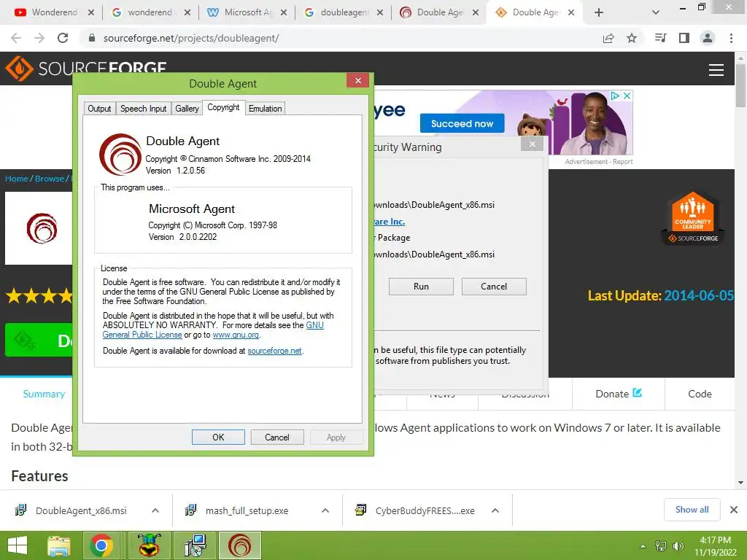747x560 pixels.
Task: Open File Explorer from the taskbar
Action: point(59,545)
